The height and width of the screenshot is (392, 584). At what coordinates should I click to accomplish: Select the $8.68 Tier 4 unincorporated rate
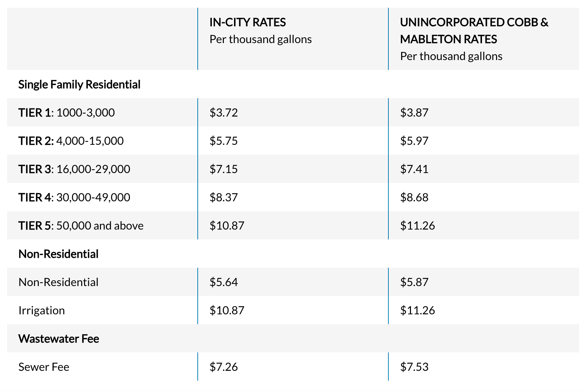[x=414, y=197]
